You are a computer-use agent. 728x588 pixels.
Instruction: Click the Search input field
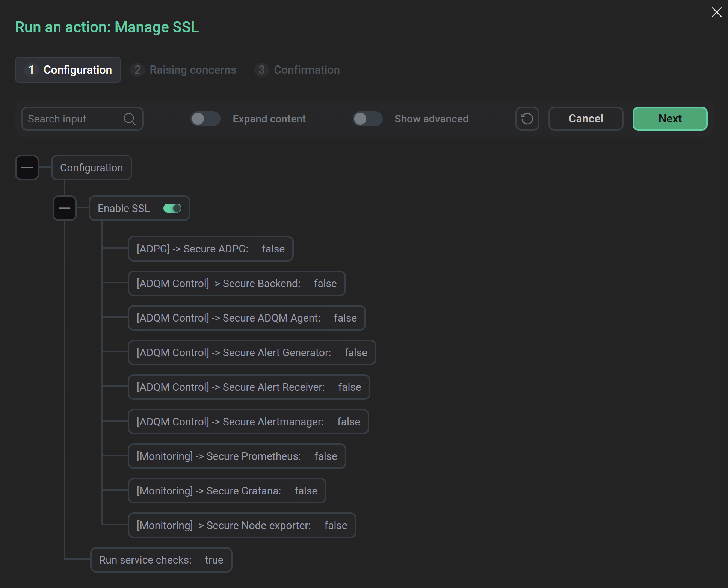coord(71,119)
